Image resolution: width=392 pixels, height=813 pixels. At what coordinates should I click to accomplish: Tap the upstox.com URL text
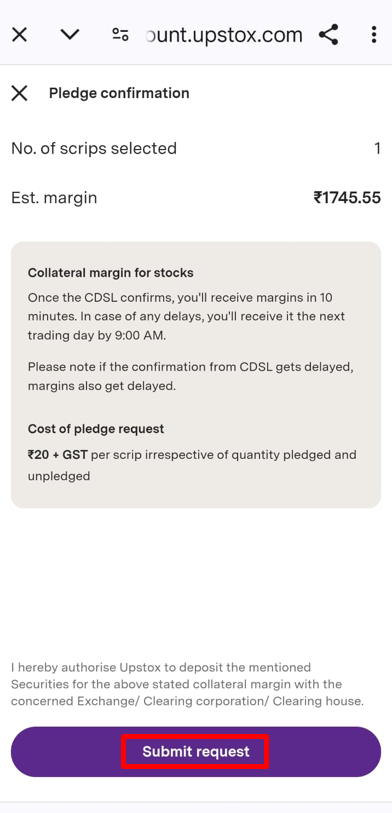point(224,35)
